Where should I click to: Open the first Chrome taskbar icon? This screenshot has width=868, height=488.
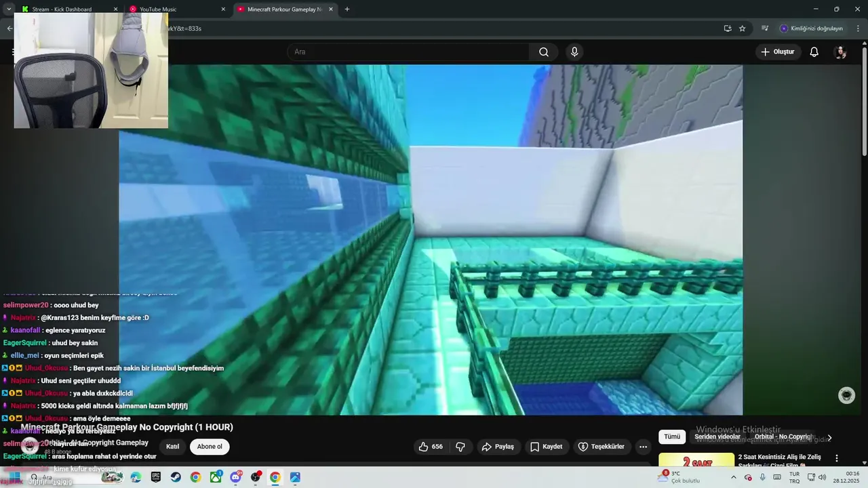click(195, 477)
